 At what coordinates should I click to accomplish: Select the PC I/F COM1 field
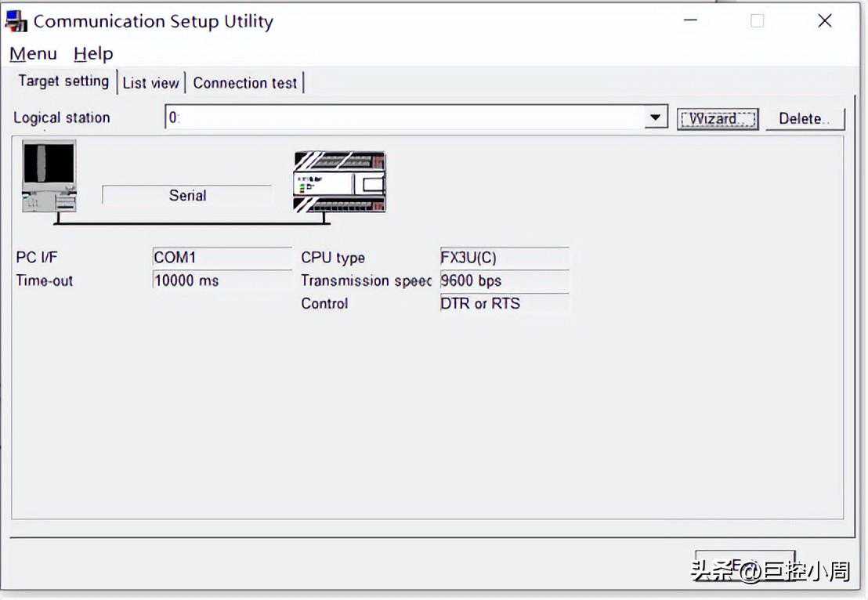[222, 258]
